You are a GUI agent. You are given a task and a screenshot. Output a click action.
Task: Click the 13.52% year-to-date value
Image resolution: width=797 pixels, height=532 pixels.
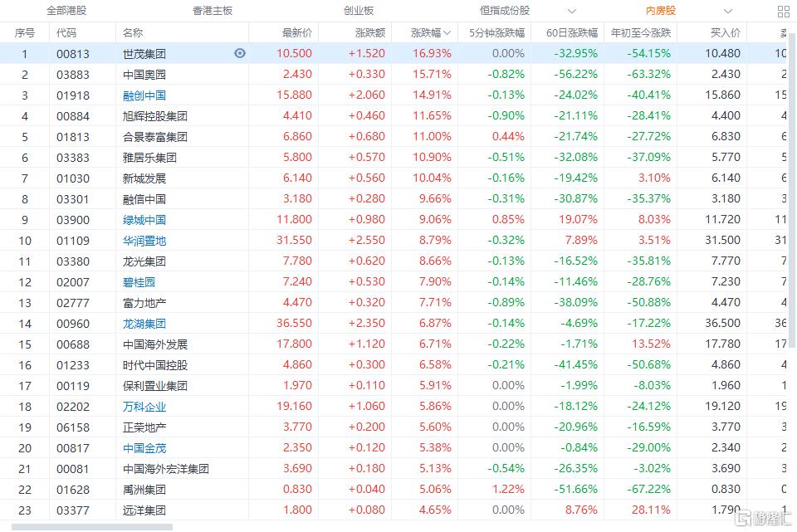coord(651,344)
